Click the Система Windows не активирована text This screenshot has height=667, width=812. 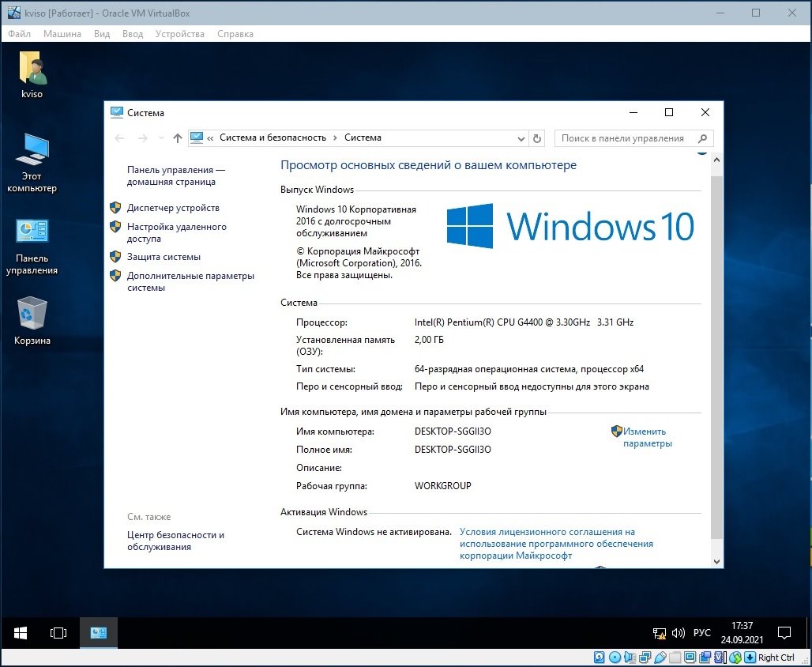tap(374, 532)
